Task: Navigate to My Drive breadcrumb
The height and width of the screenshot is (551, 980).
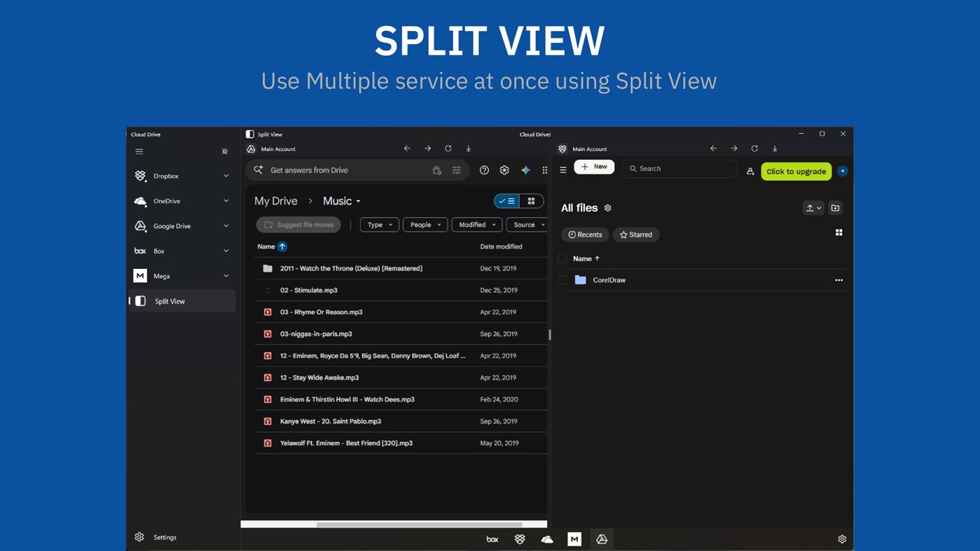Action: pos(276,201)
